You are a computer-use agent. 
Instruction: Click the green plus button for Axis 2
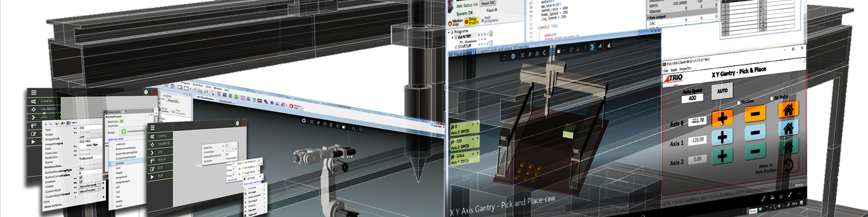[722, 156]
